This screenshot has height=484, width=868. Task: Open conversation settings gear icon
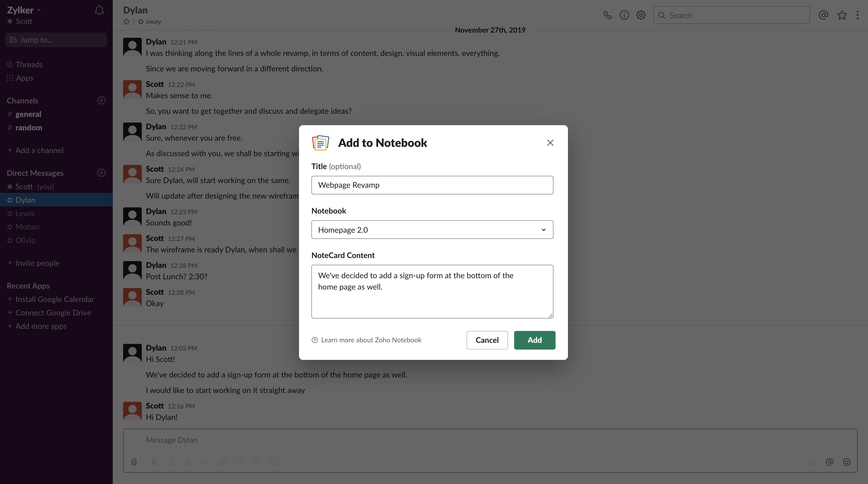(x=641, y=15)
